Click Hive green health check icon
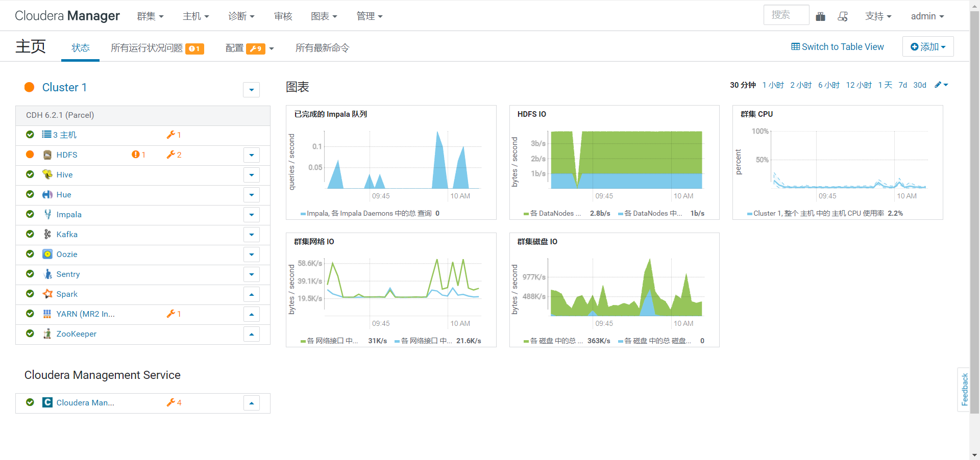This screenshot has width=980, height=460. click(x=30, y=174)
